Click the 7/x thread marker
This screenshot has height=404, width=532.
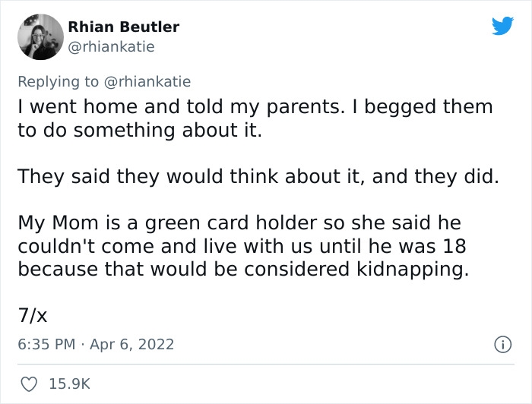point(33,314)
